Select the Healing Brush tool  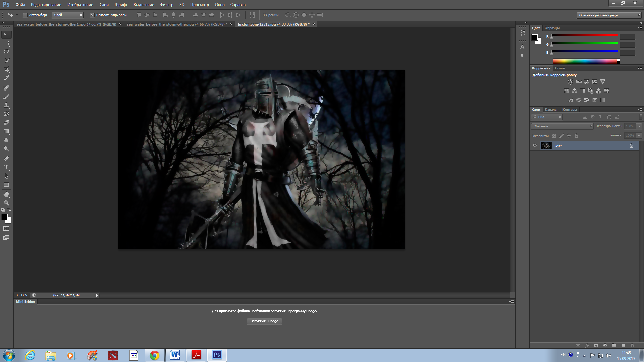coord(6,88)
